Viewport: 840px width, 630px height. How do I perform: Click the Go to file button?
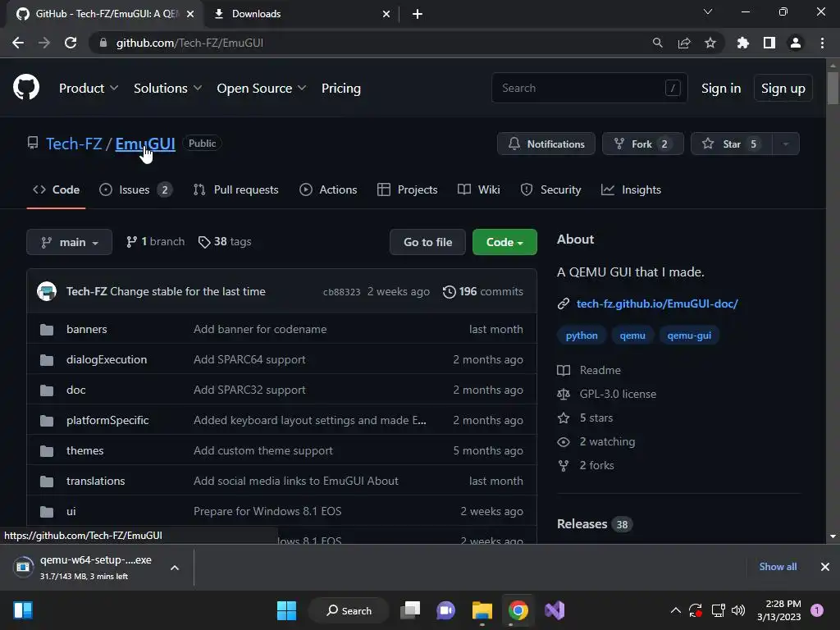(x=427, y=242)
